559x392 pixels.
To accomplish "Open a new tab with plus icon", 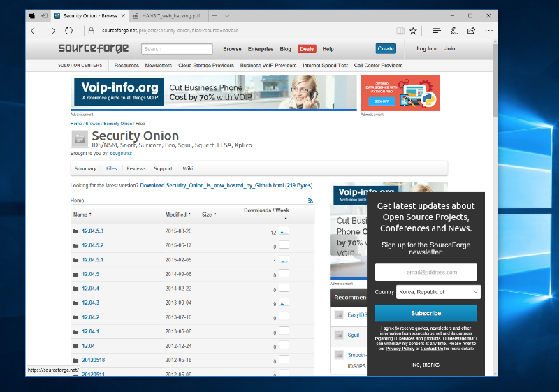I will point(215,15).
